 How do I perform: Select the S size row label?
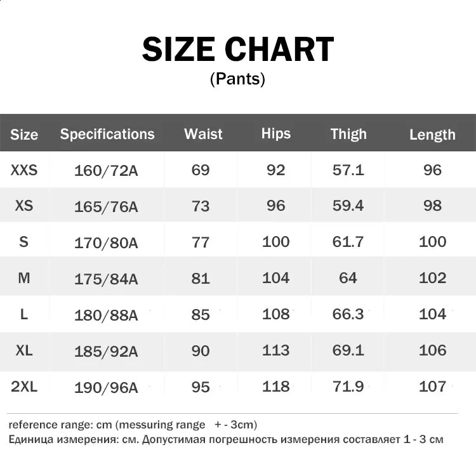(24, 242)
